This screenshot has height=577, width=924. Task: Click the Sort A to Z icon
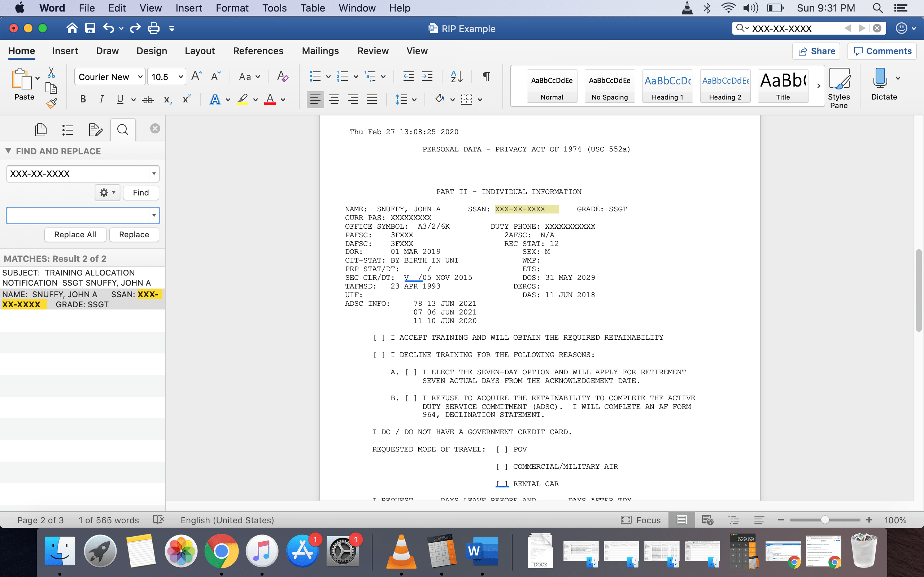click(x=457, y=77)
